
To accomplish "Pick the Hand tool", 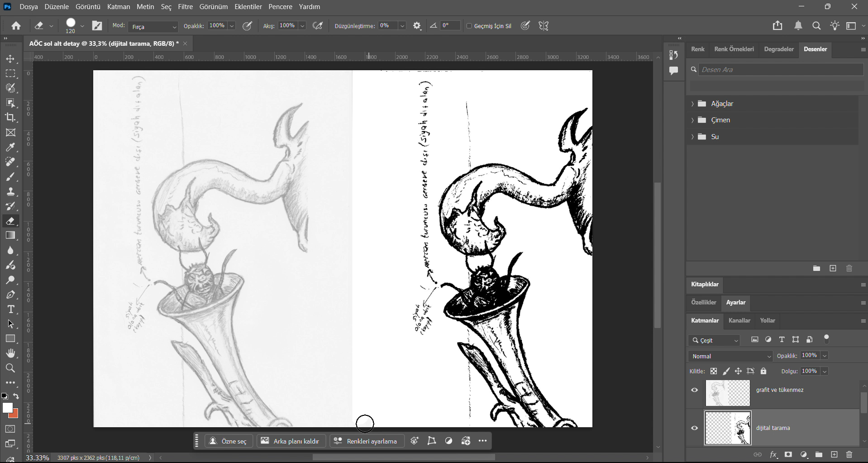I will (x=10, y=353).
